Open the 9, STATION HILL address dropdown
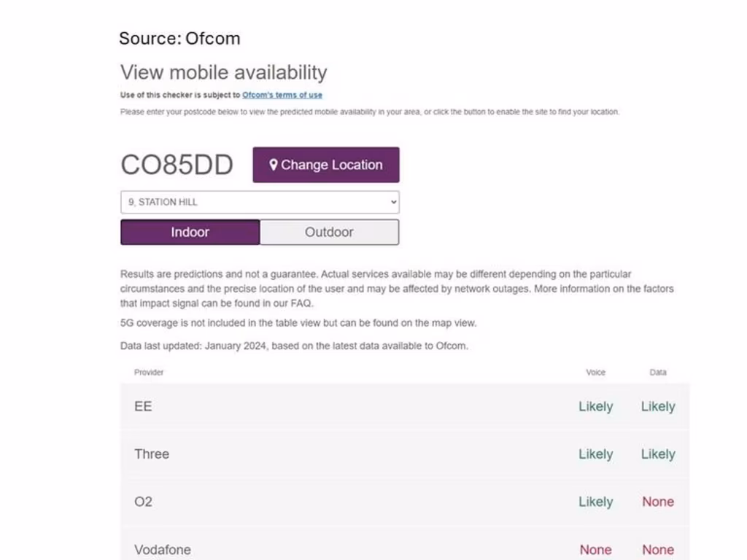747x560 pixels. (x=260, y=202)
